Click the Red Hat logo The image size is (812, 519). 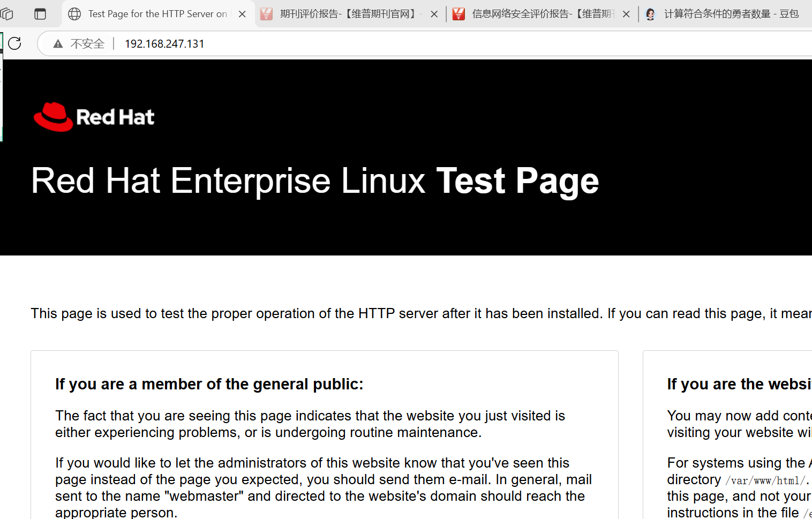tap(94, 117)
